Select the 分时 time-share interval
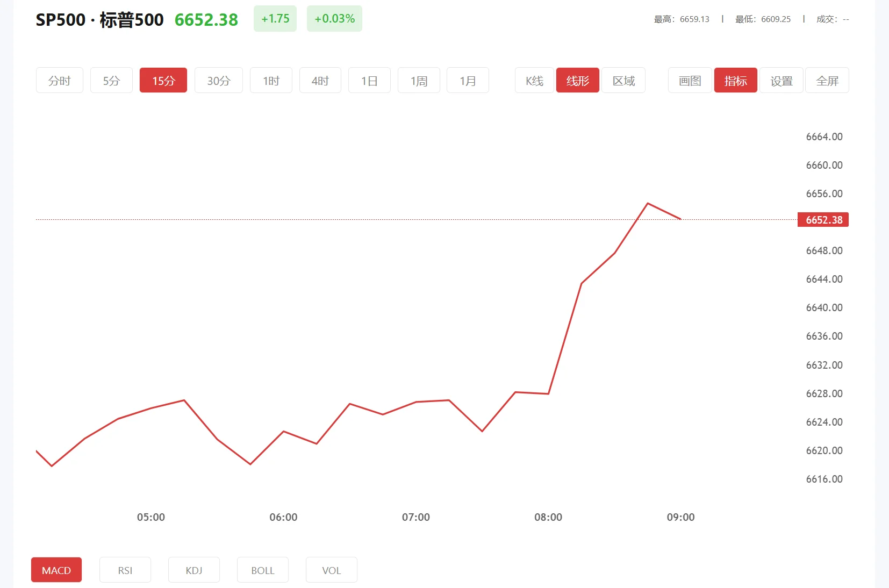889x588 pixels. [59, 81]
